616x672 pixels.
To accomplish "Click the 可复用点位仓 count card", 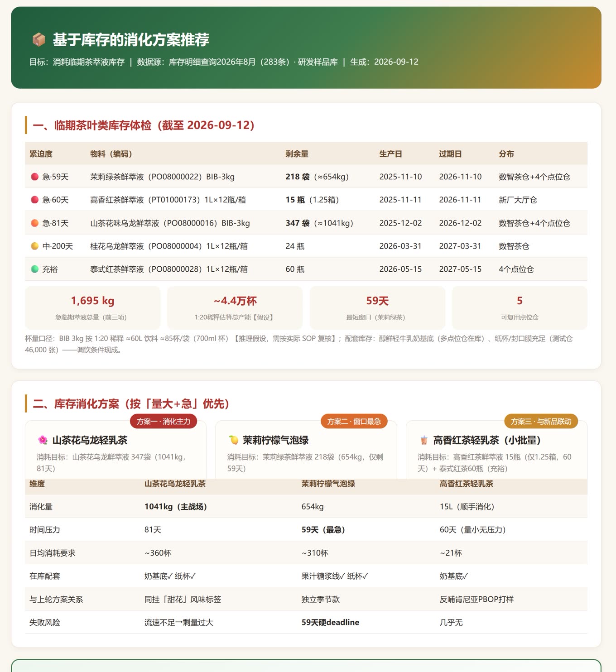I will (520, 307).
